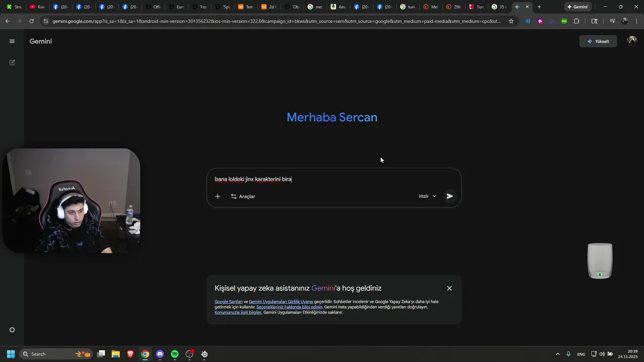The image size is (644, 362).
Task: Switch to the 'turk' Google tab
Action: 408,7
